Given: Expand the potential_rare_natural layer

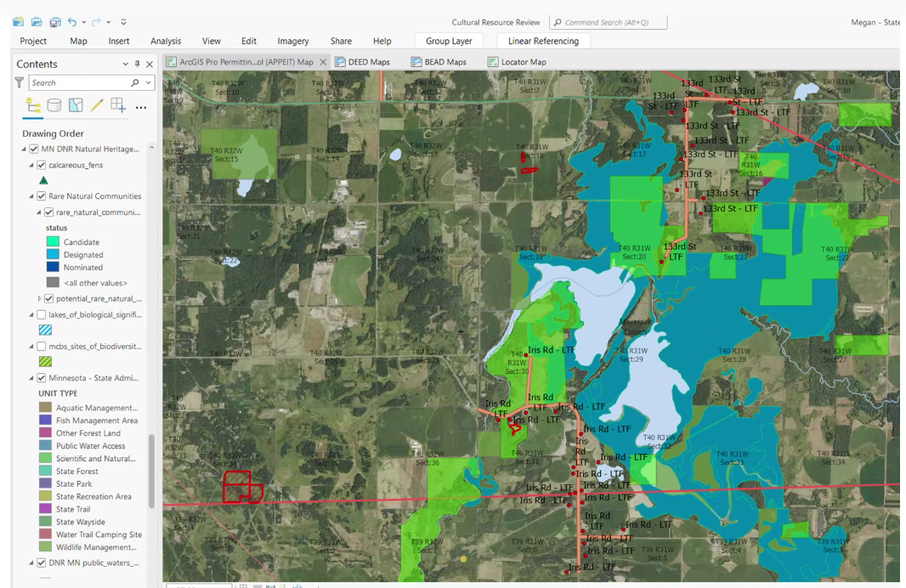Looking at the screenshot, I should 39,299.
